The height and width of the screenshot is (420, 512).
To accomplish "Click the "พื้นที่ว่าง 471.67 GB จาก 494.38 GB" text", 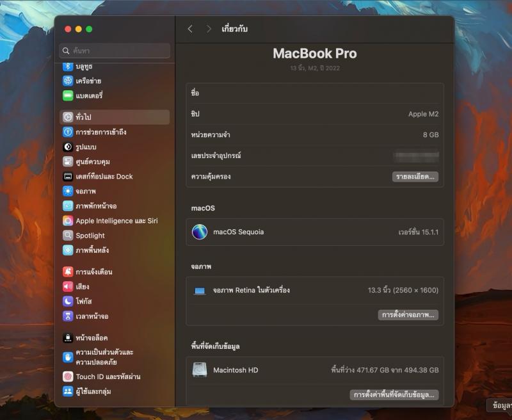I will pyautogui.click(x=385, y=370).
